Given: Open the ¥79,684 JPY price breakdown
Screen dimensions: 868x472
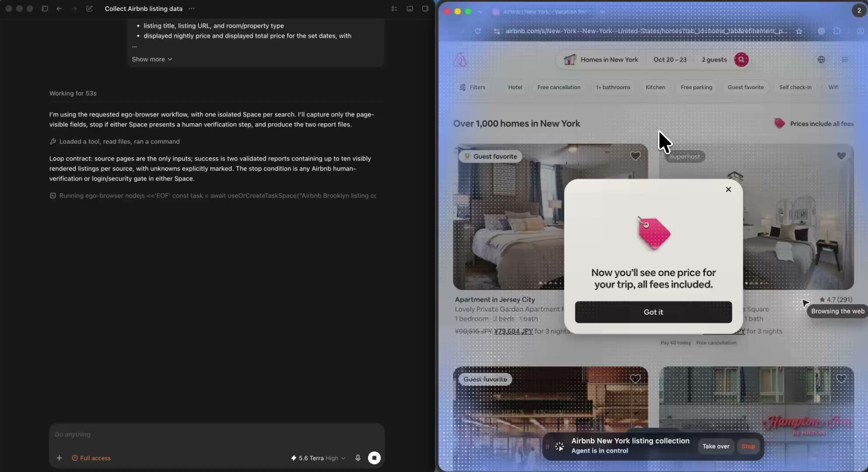Looking at the screenshot, I should pos(513,331).
